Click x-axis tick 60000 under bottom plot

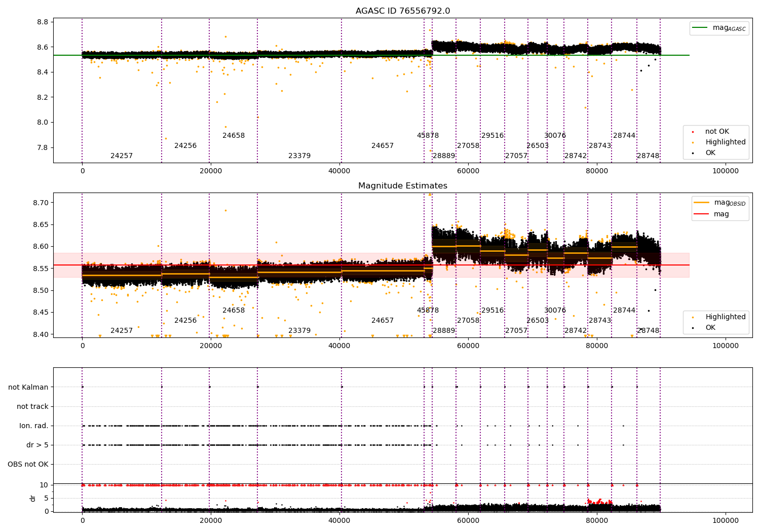coord(468,520)
